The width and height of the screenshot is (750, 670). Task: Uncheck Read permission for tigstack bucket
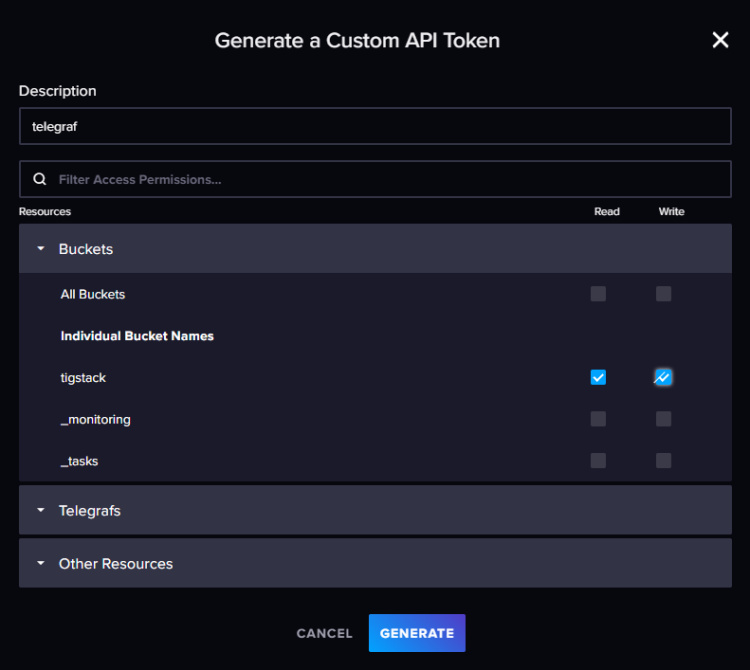598,377
